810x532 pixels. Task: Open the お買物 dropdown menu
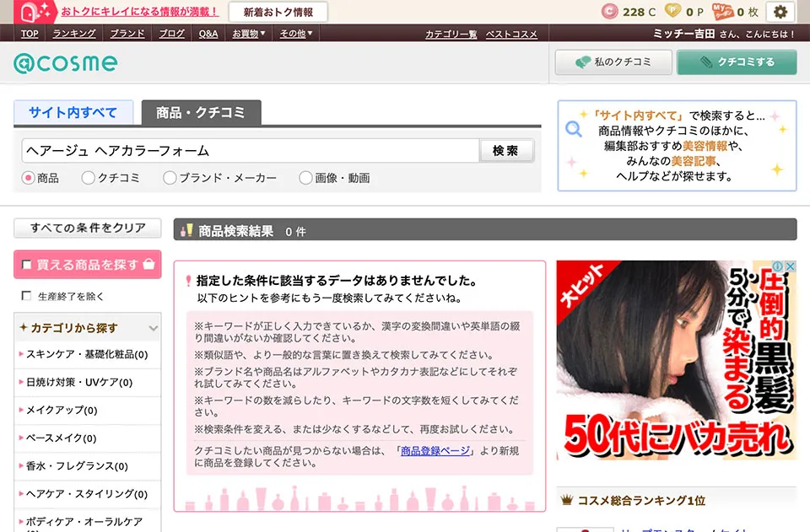[x=248, y=32]
